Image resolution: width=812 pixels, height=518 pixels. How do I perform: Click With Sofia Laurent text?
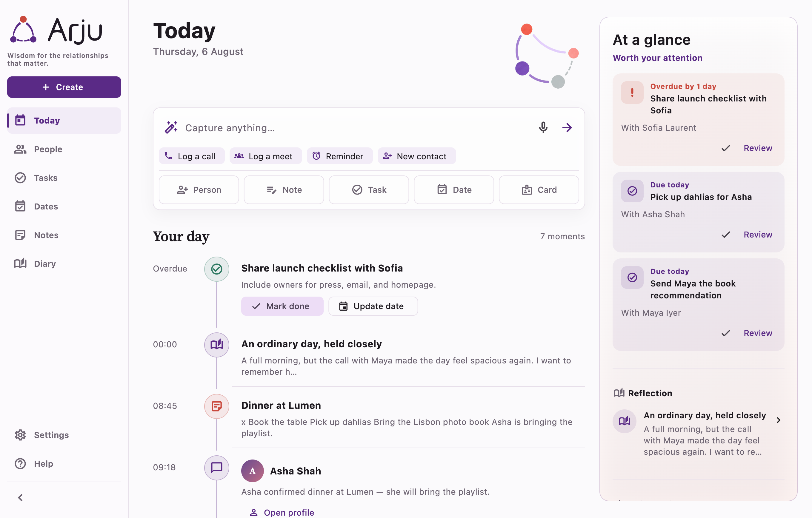tap(658, 128)
